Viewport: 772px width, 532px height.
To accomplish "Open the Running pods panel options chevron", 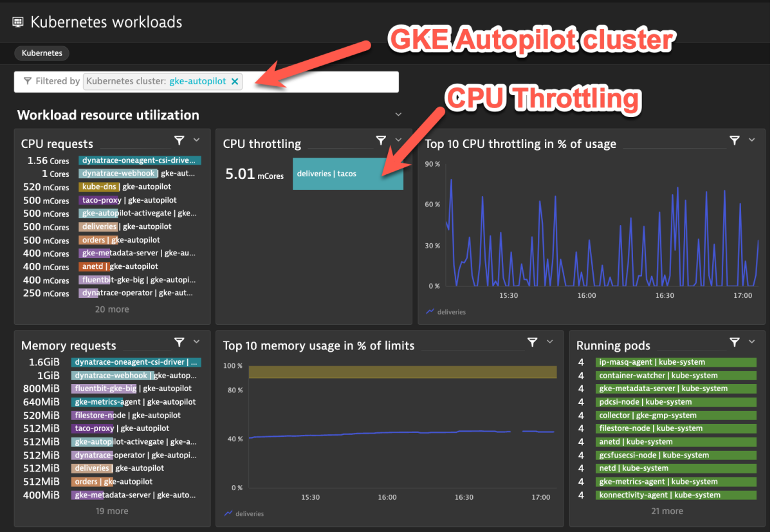I will tap(751, 342).
